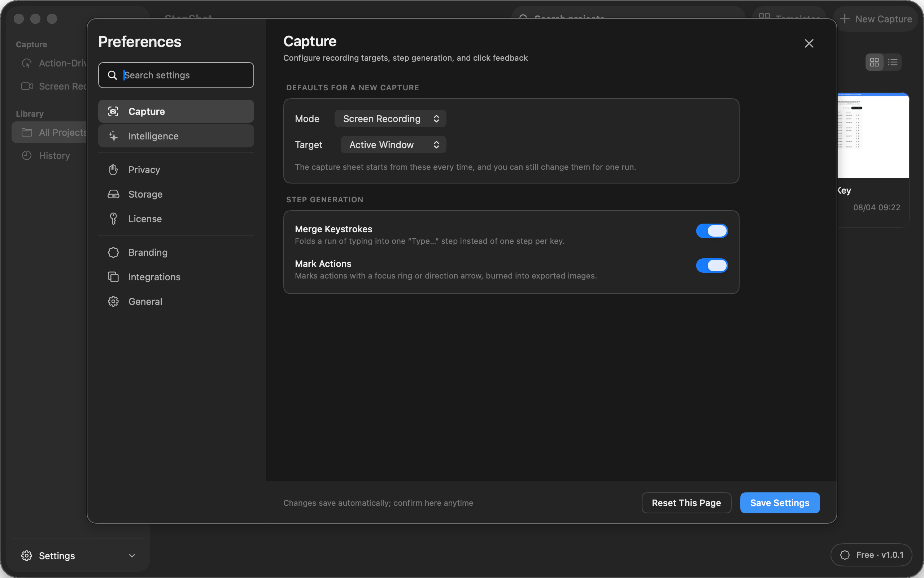Viewport: 924px width, 578px height.
Task: Click the History clock icon
Action: (27, 156)
